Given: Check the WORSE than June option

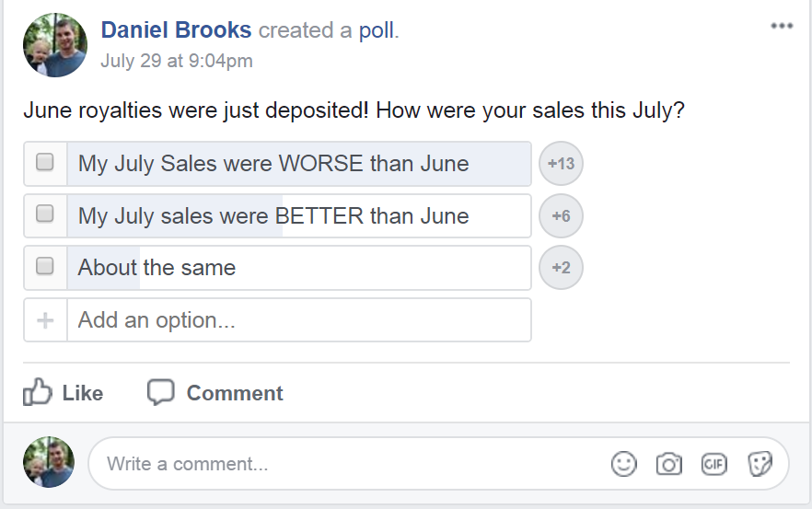Looking at the screenshot, I should pos(44,162).
